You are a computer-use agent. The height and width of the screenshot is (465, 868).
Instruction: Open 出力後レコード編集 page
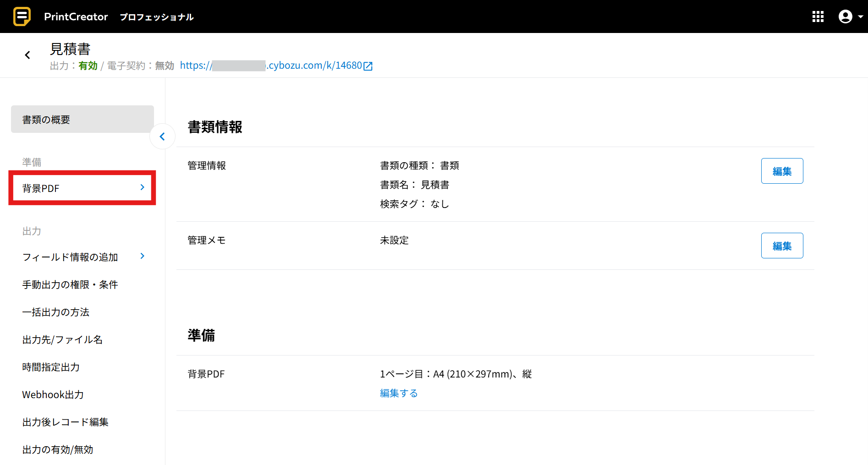pos(65,422)
